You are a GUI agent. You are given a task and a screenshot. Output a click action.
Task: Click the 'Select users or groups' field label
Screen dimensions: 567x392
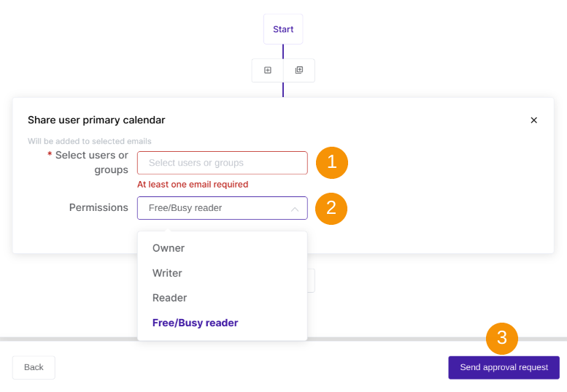91,162
